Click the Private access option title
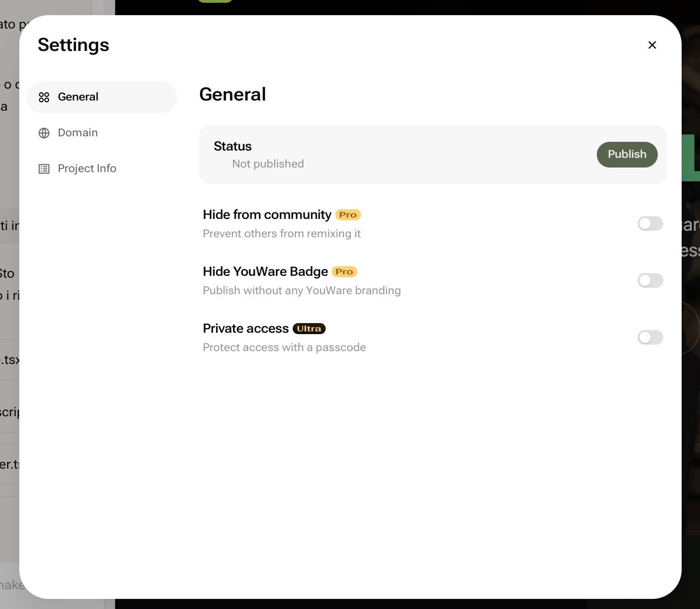This screenshot has width=700, height=609. 245,329
